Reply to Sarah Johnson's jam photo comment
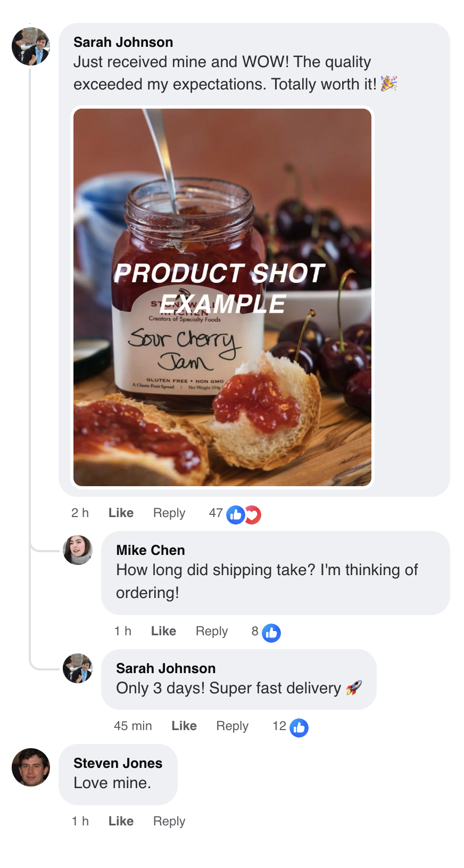The height and width of the screenshot is (868, 464). tap(169, 513)
